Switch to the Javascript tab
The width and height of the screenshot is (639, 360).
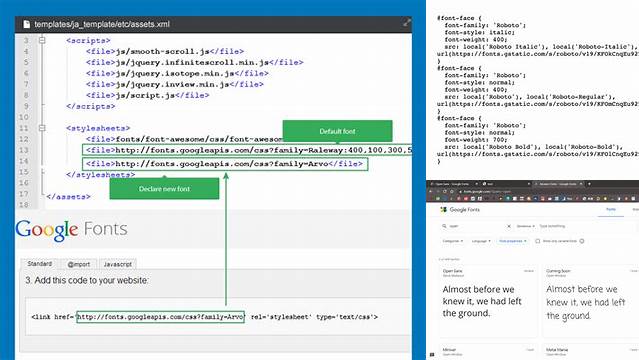tap(117, 264)
